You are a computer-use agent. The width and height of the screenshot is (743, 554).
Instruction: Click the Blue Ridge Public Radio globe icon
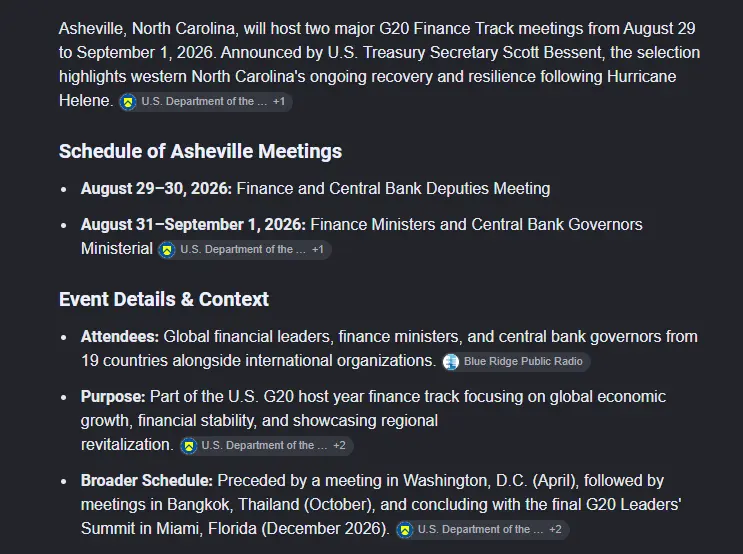click(451, 362)
